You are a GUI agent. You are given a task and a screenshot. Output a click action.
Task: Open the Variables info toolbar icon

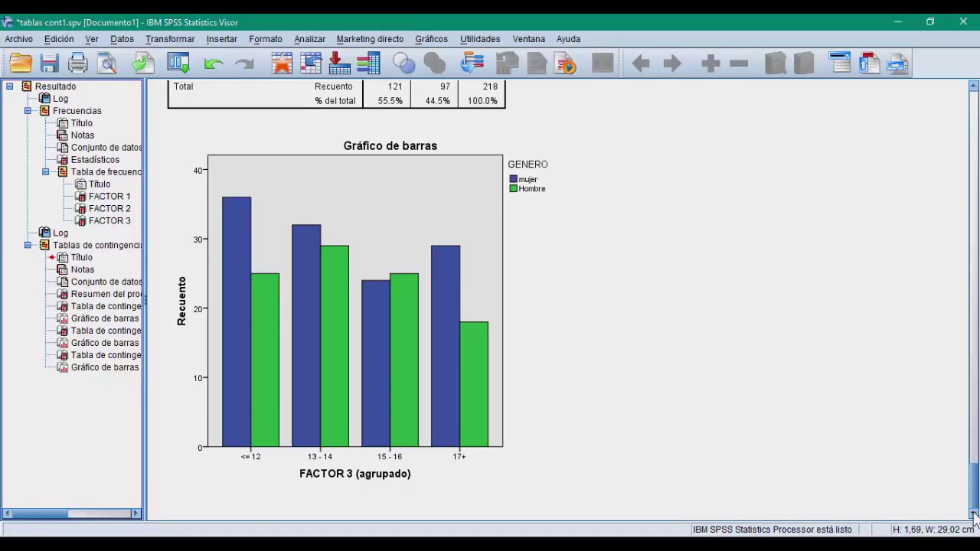368,63
